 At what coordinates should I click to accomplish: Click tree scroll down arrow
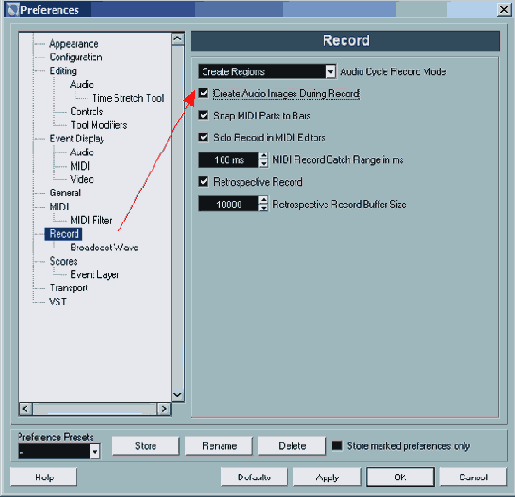click(x=178, y=395)
